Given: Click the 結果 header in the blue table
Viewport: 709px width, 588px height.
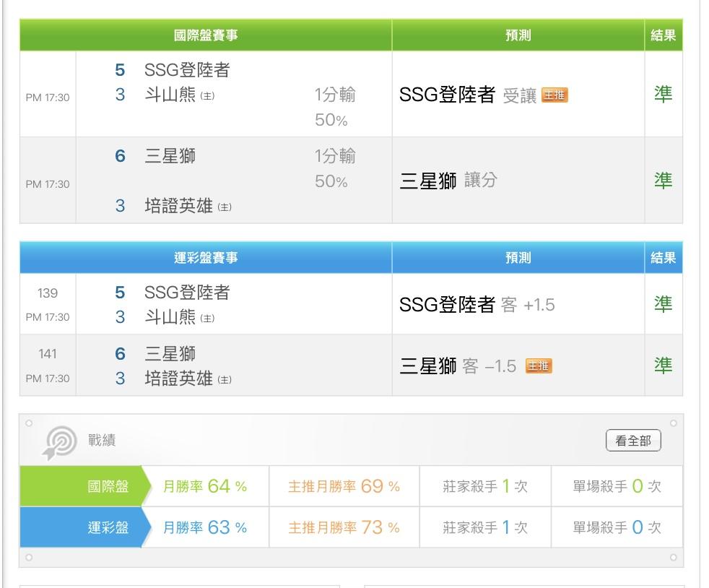Looking at the screenshot, I should 664,258.
